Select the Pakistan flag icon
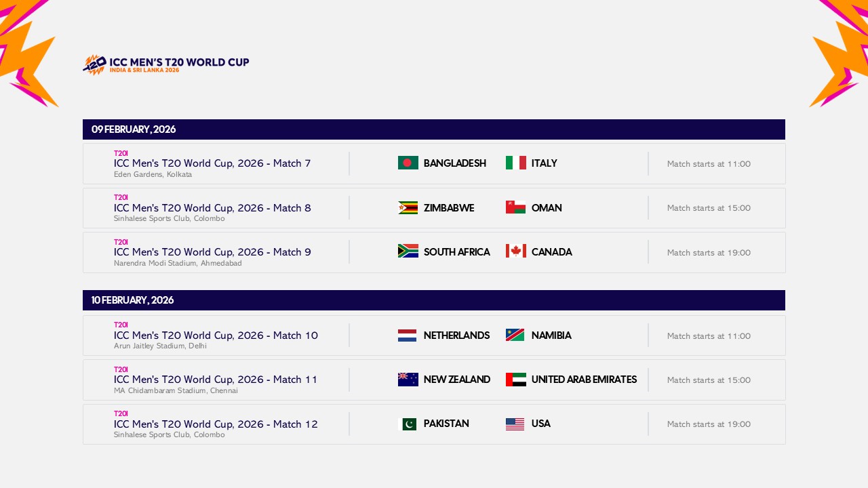868x488 pixels. coord(408,424)
